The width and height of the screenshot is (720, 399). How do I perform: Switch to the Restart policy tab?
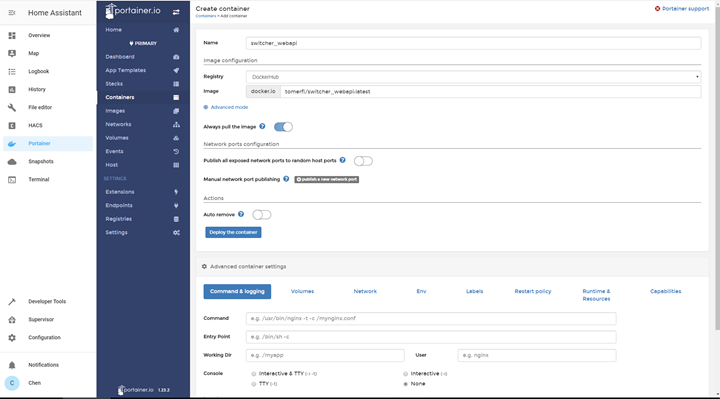(533, 292)
